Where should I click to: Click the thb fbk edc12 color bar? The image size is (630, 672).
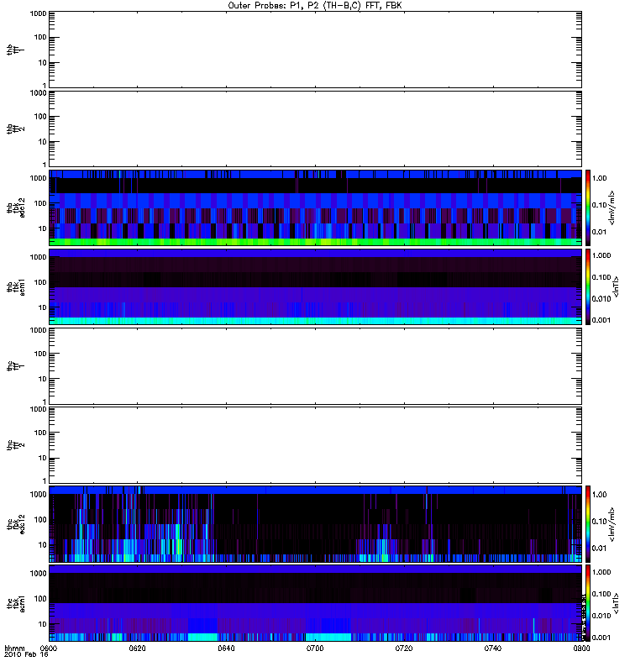[x=588, y=207]
